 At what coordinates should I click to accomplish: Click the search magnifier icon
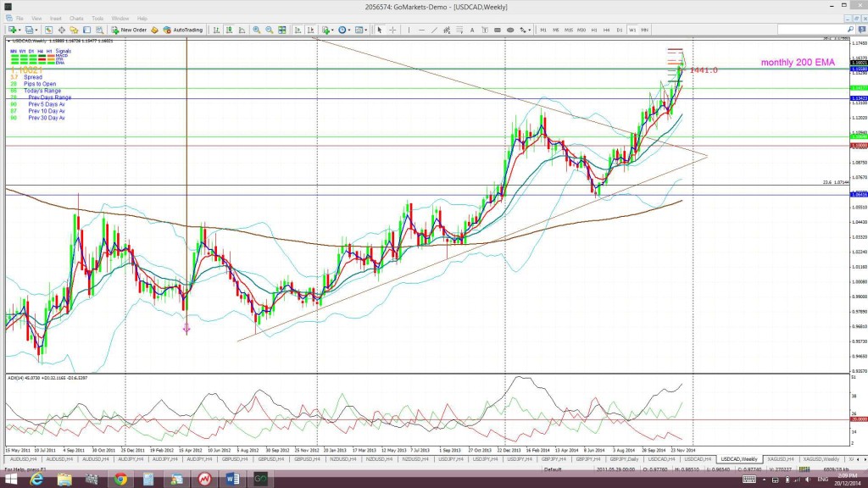point(851,30)
